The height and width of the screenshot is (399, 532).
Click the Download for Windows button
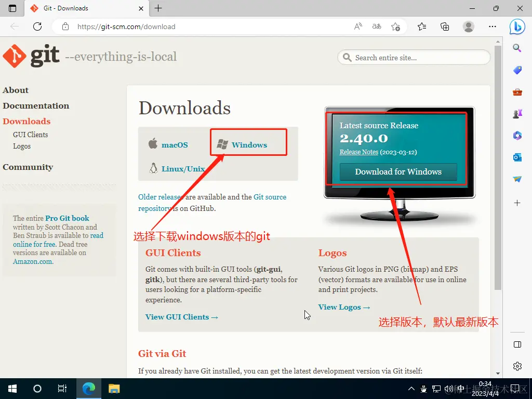coord(398,171)
